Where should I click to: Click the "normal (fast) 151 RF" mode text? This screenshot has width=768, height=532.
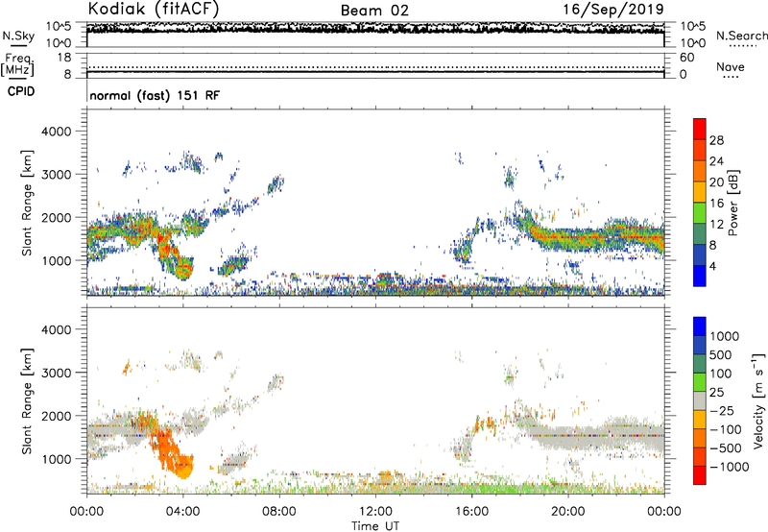[155, 95]
